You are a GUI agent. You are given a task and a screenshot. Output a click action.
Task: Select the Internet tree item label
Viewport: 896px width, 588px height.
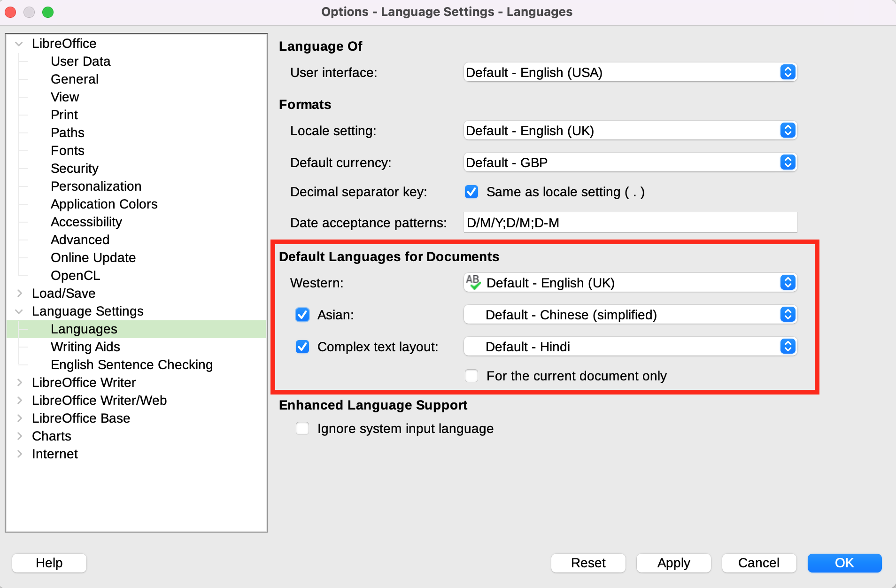click(x=55, y=454)
